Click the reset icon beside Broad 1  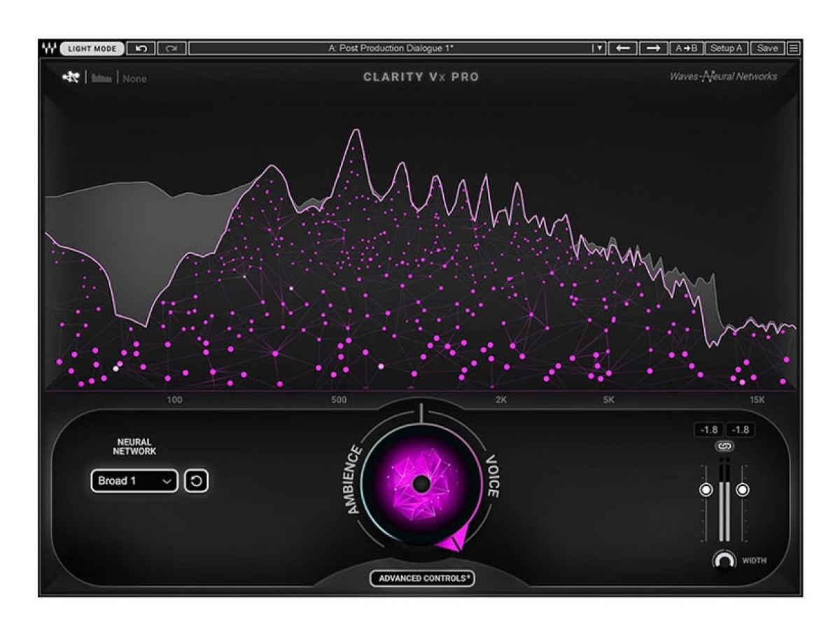[196, 481]
